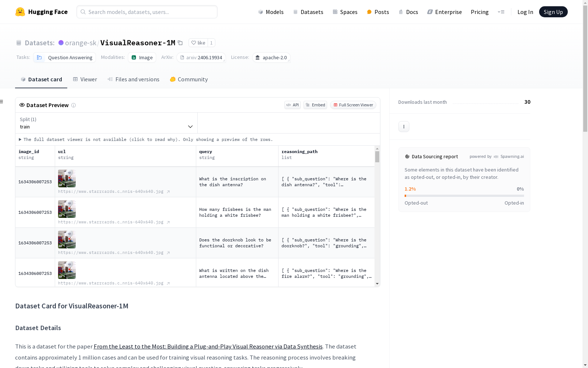Click the url column header

point(126,156)
